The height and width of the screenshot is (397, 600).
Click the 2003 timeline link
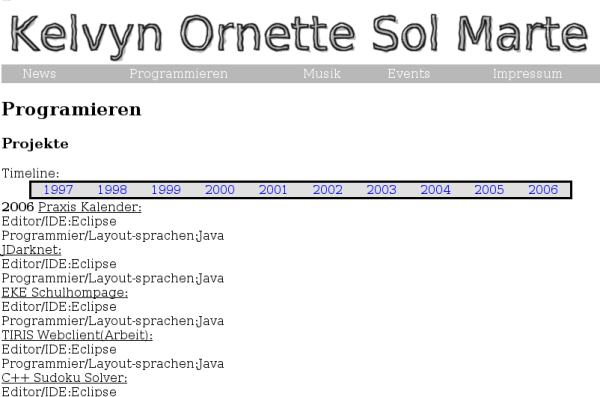pyautogui.click(x=382, y=190)
